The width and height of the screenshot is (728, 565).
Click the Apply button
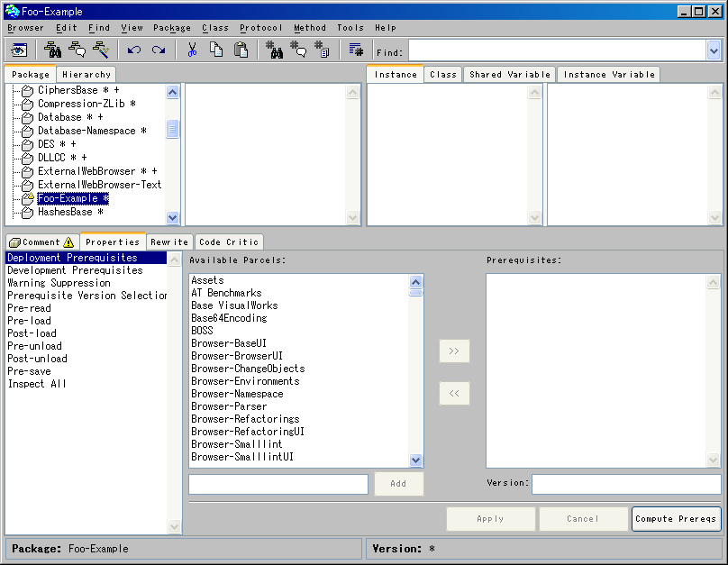490,518
